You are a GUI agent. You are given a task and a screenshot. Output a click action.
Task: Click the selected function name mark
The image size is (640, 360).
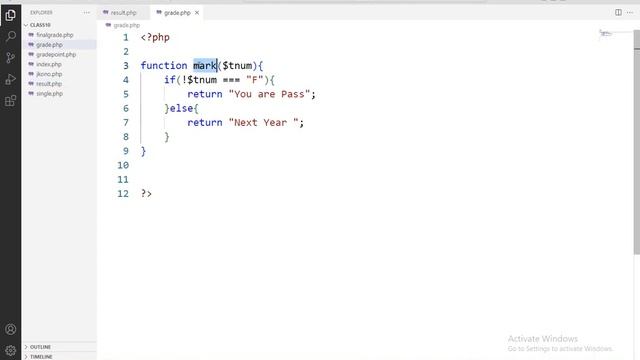[205, 66]
